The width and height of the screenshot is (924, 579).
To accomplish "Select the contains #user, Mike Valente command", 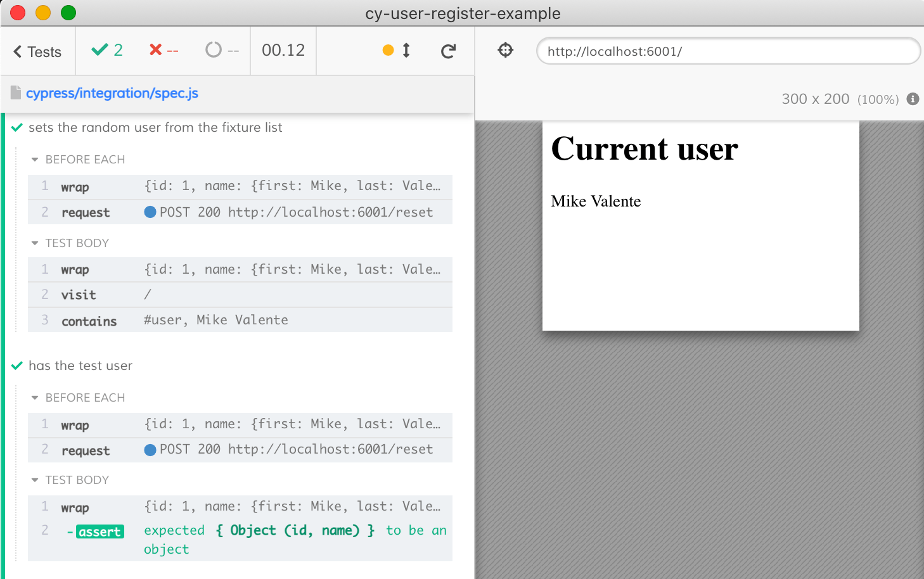I will point(240,320).
